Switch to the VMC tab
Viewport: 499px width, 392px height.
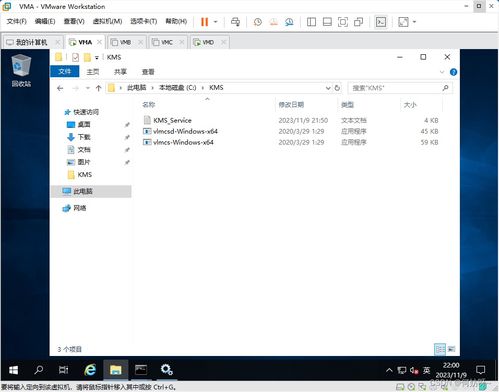click(x=167, y=42)
